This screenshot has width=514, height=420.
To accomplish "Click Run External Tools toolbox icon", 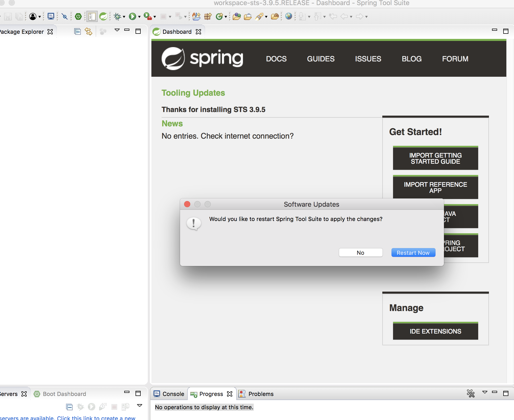I will pyautogui.click(x=148, y=16).
